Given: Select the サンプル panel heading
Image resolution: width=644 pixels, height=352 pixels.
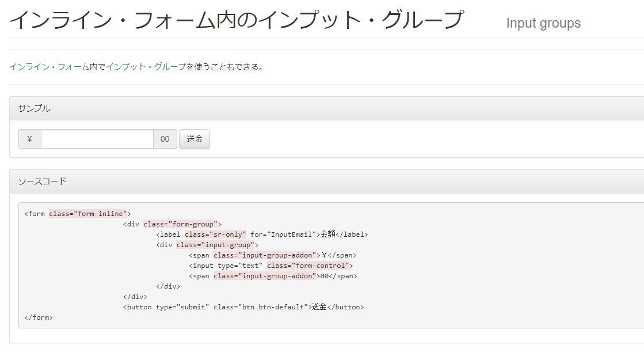Looking at the screenshot, I should pyautogui.click(x=35, y=108).
